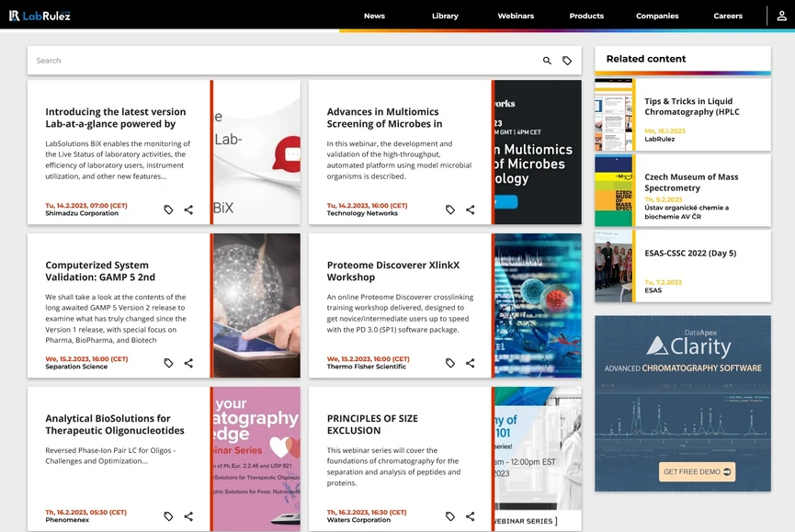Click tag icon on Phenomenex card
This screenshot has height=532, width=795.
(168, 516)
